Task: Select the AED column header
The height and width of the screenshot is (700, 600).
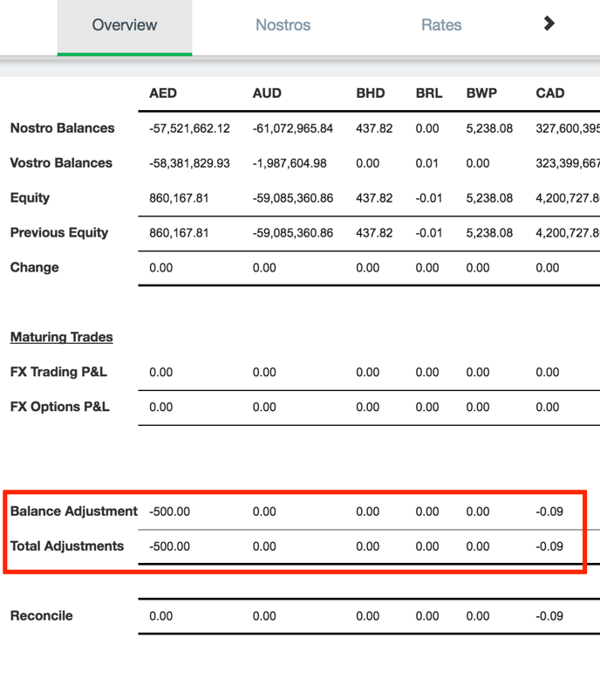Action: coord(163,93)
